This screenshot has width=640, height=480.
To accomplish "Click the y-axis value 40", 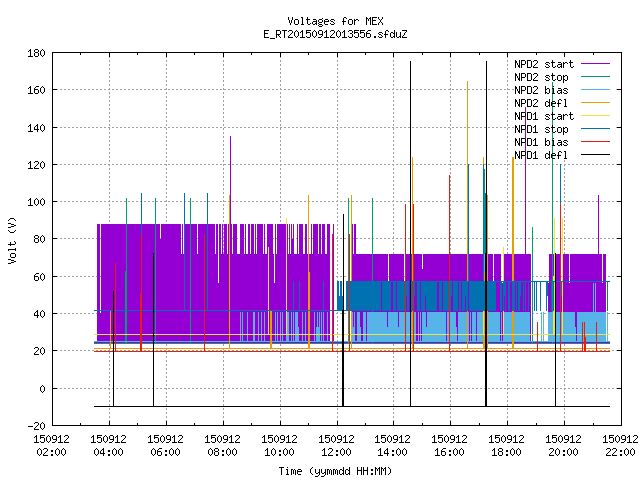I will [39, 314].
